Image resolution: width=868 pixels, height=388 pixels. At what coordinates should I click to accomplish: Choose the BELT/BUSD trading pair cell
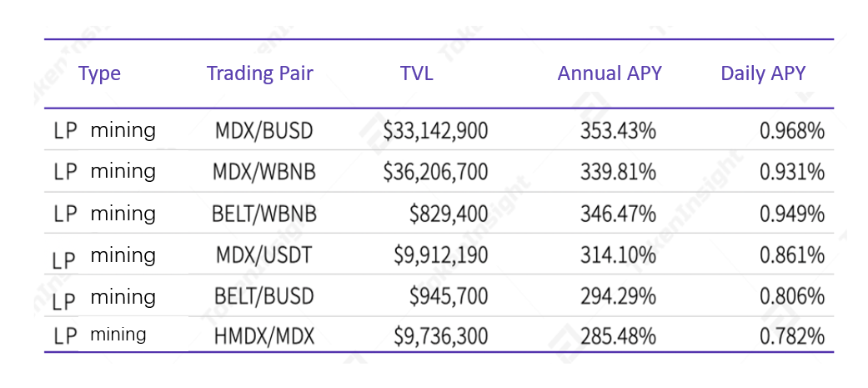[264, 296]
